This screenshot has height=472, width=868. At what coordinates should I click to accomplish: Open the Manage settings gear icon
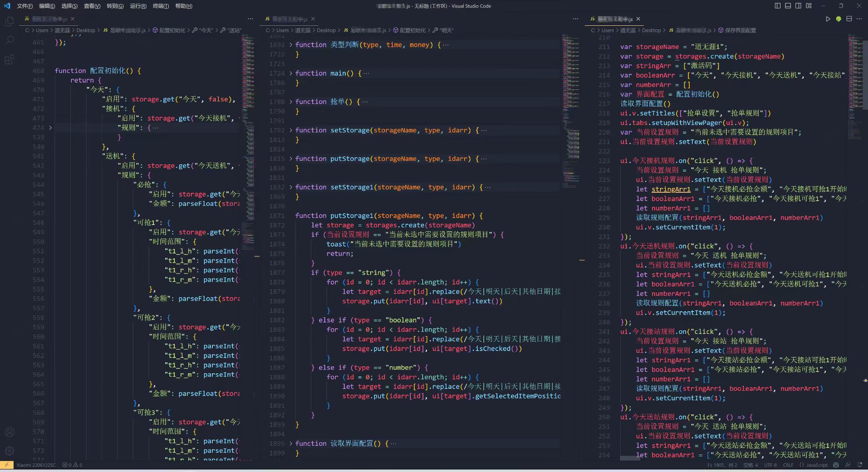click(9, 451)
